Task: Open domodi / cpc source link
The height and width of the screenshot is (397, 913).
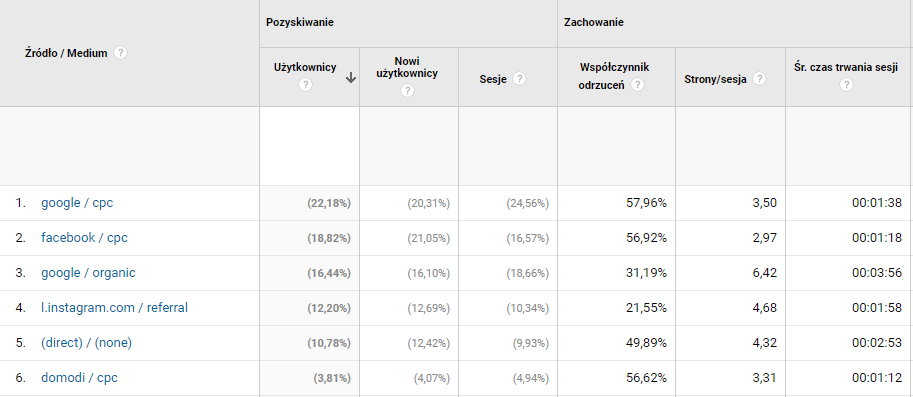Action: coord(79,378)
